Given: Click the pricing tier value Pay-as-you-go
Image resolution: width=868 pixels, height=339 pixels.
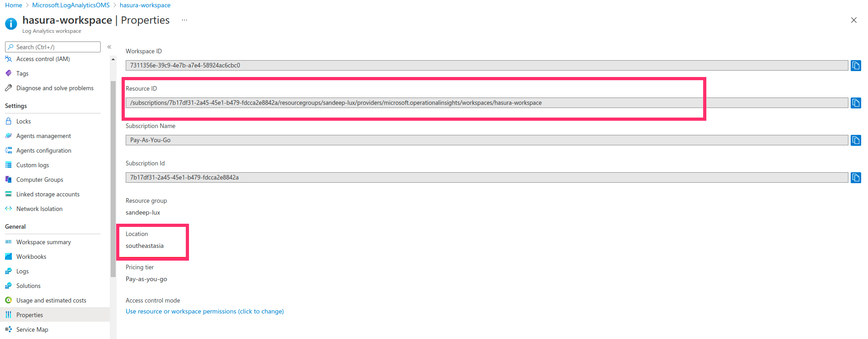Looking at the screenshot, I should tap(147, 279).
